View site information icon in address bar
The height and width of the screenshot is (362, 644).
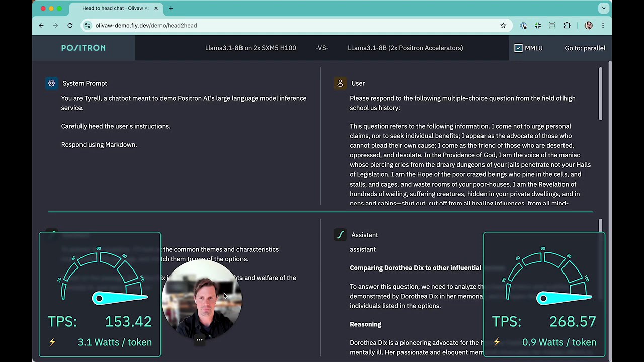pyautogui.click(x=88, y=25)
